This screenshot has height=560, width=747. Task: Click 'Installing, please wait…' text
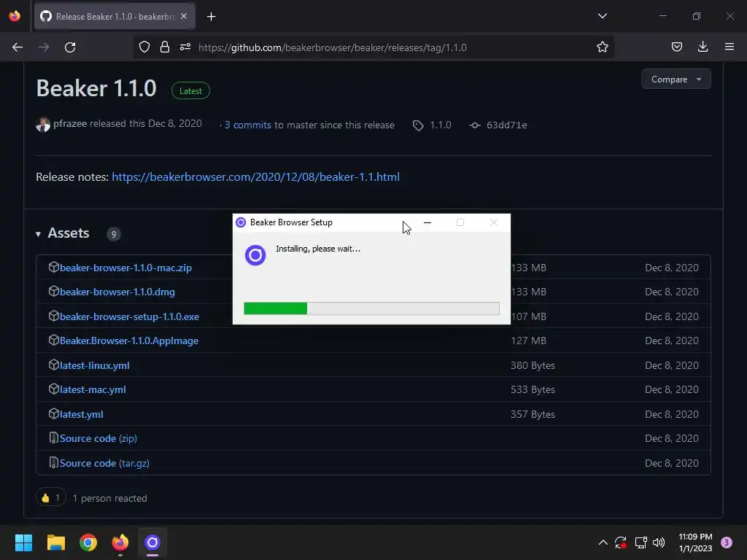click(318, 249)
